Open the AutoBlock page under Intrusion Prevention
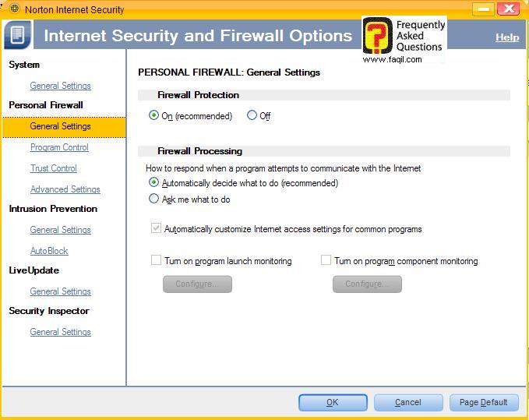529x420 pixels. 49,251
